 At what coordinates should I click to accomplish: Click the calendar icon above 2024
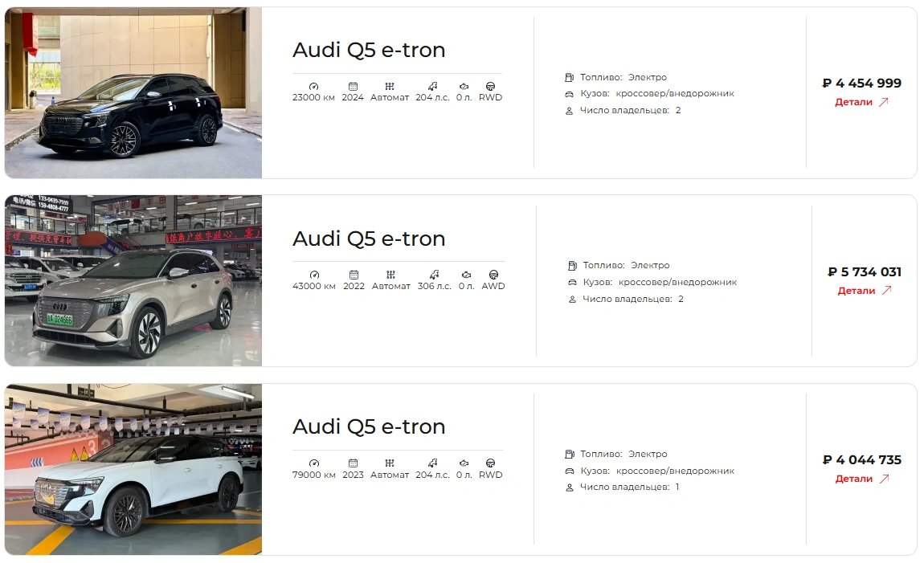coord(353,87)
